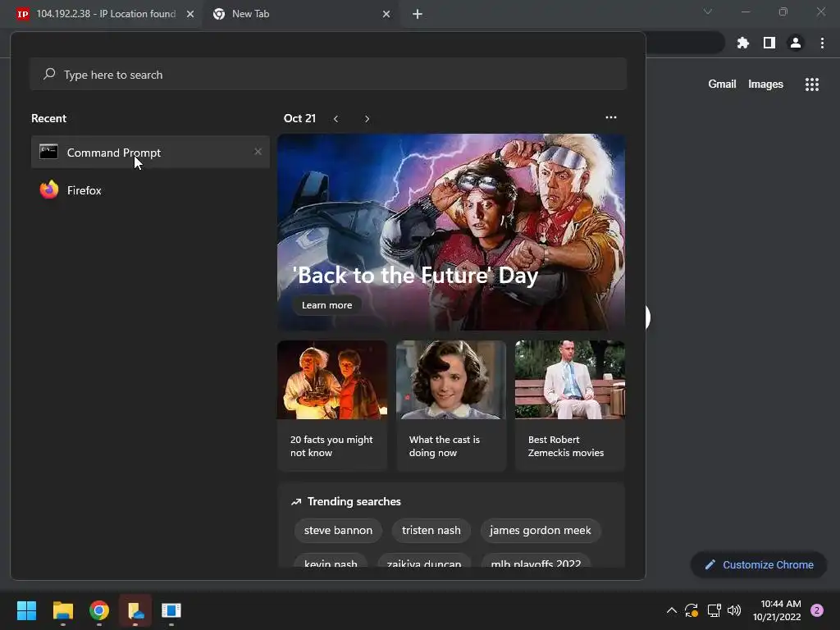840x630 pixels.
Task: Search trending term kevin nash
Action: point(331,561)
